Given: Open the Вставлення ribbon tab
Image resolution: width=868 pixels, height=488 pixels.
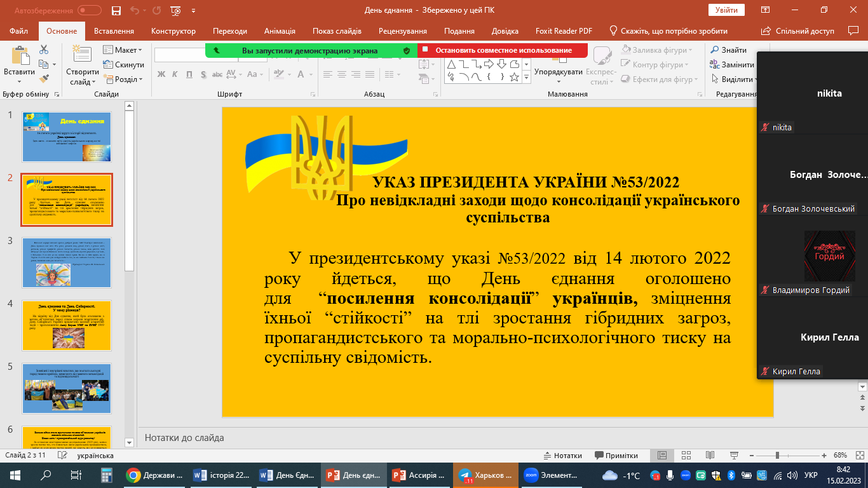Looking at the screenshot, I should click(x=114, y=31).
